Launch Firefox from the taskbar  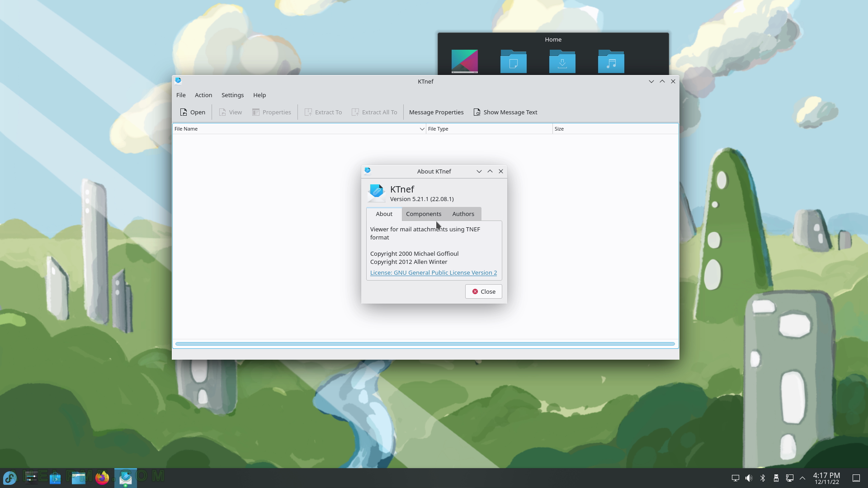pos(102,478)
